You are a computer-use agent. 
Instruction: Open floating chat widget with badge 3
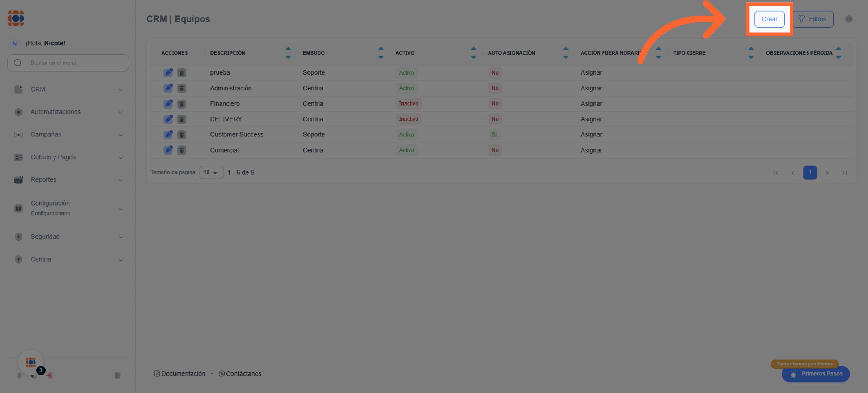tap(31, 362)
